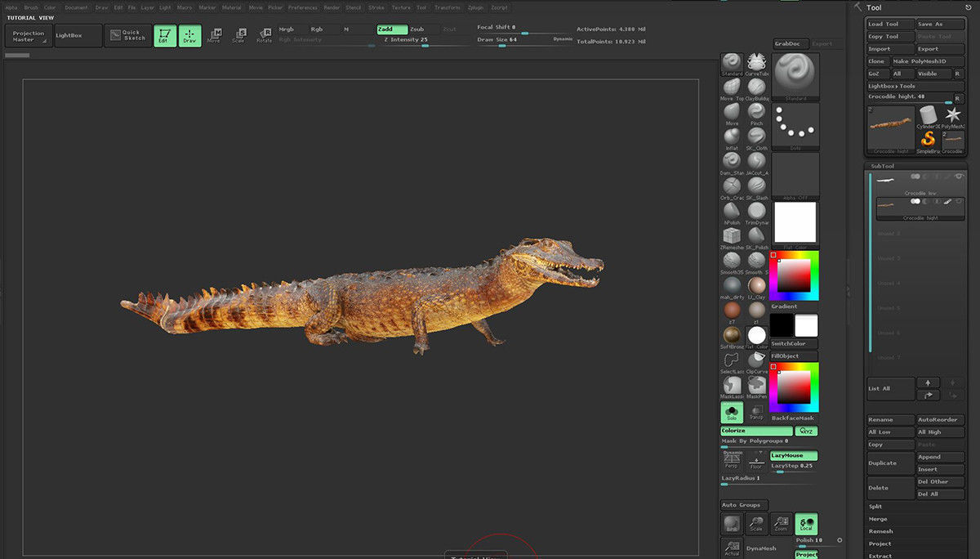
Task: Open the Preferences menu
Action: tap(302, 7)
